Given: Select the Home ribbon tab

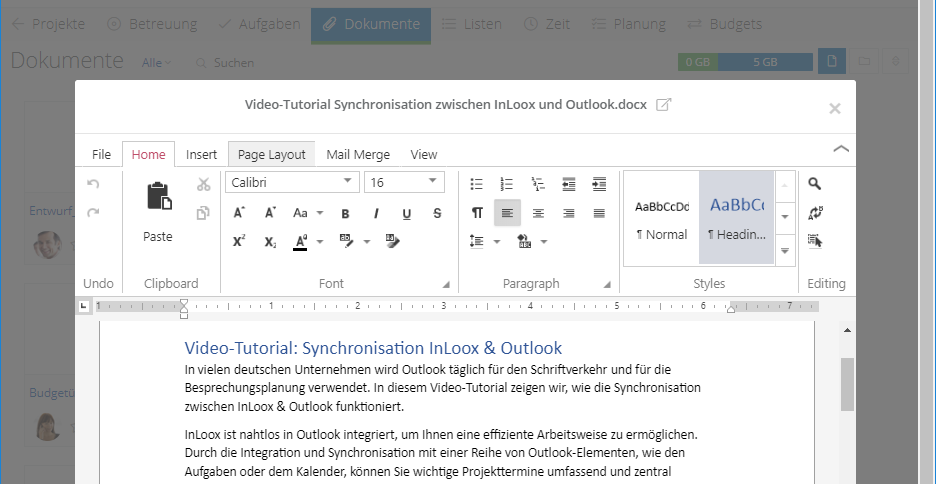Looking at the screenshot, I should coord(148,155).
